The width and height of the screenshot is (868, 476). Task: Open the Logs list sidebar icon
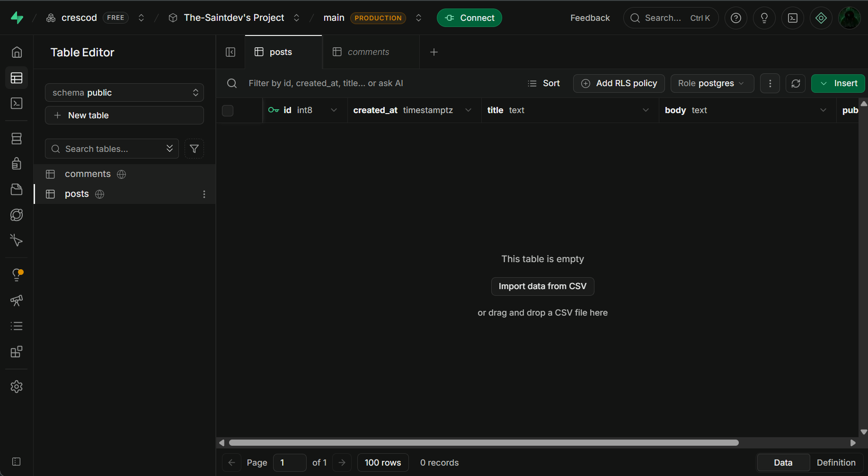[17, 326]
